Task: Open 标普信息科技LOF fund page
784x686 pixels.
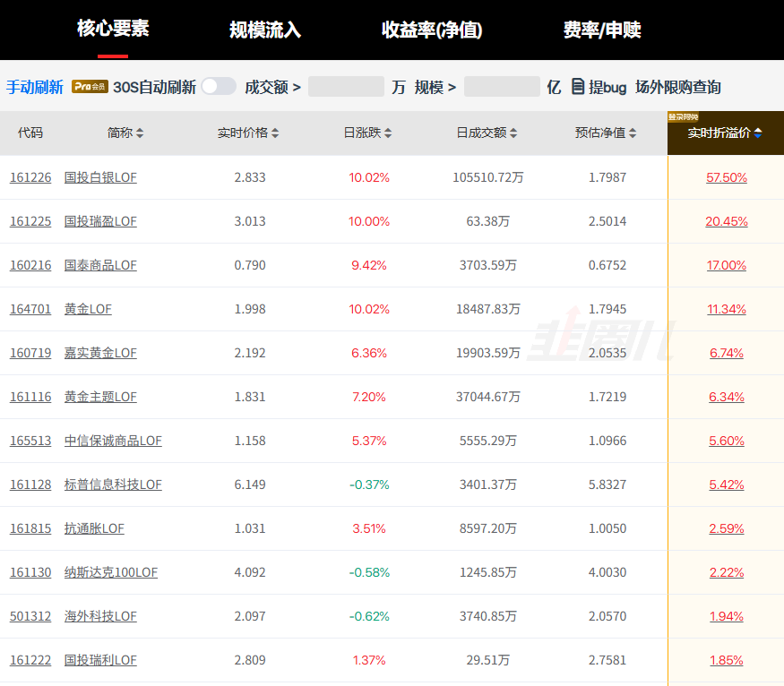Action: [x=113, y=485]
